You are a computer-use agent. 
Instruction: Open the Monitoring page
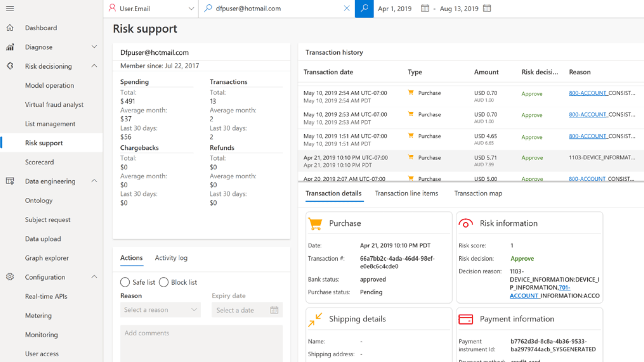tap(41, 335)
